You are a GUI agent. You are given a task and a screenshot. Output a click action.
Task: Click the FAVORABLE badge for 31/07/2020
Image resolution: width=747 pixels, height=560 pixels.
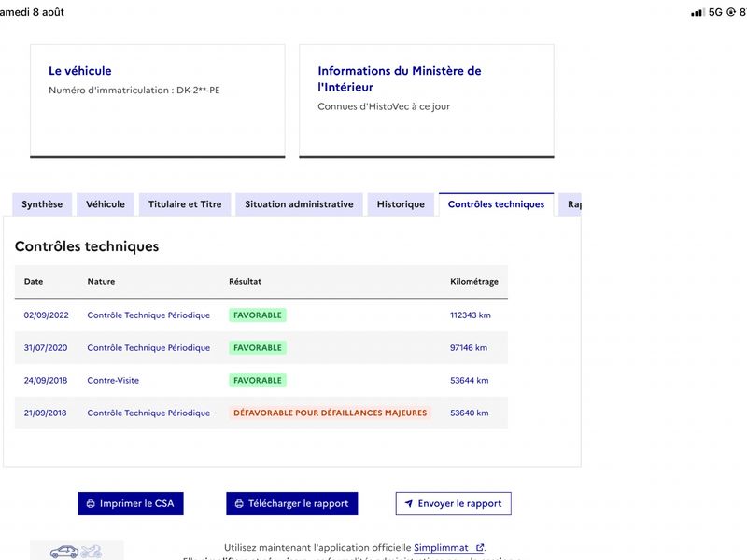point(258,347)
